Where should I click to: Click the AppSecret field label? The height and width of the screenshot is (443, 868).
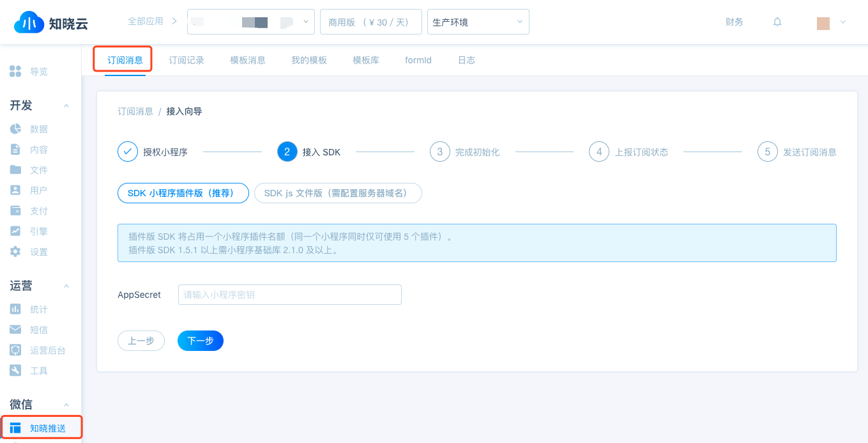[139, 295]
